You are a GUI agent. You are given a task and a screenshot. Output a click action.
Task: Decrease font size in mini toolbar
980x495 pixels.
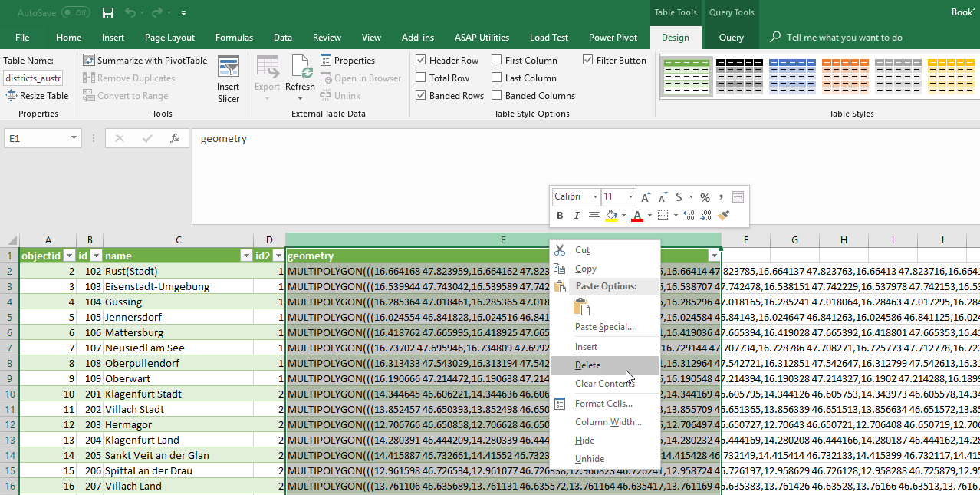click(x=663, y=197)
